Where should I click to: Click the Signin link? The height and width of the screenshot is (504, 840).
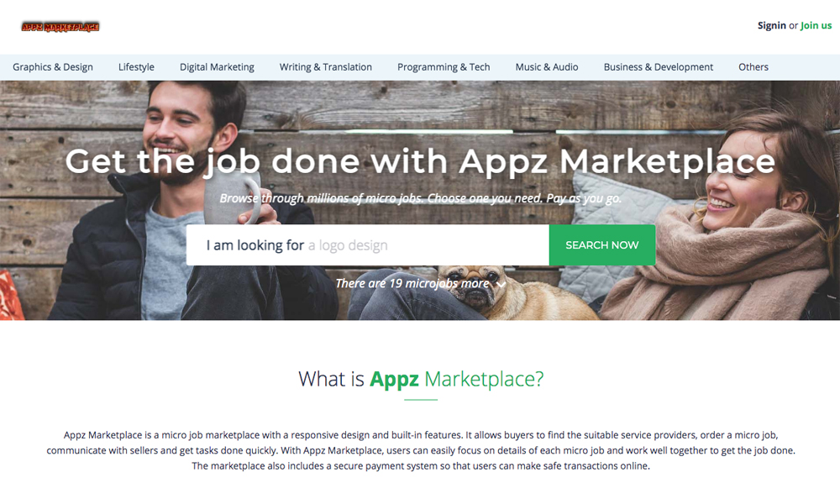pyautogui.click(x=771, y=25)
